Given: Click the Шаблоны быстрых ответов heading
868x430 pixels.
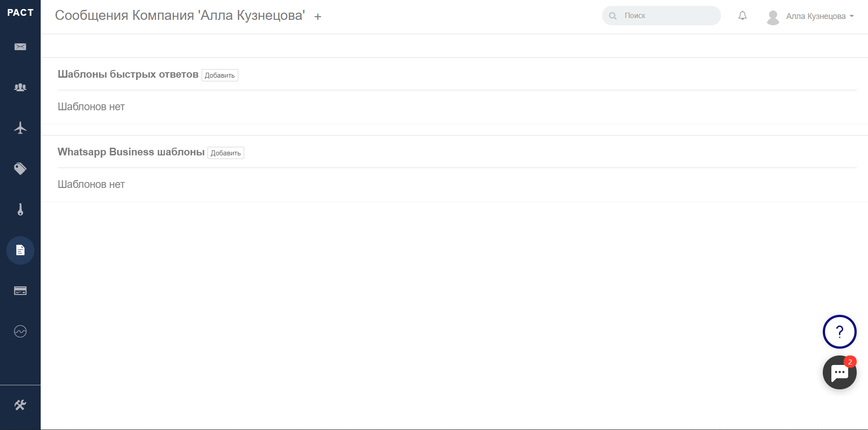Looking at the screenshot, I should pyautogui.click(x=128, y=75).
